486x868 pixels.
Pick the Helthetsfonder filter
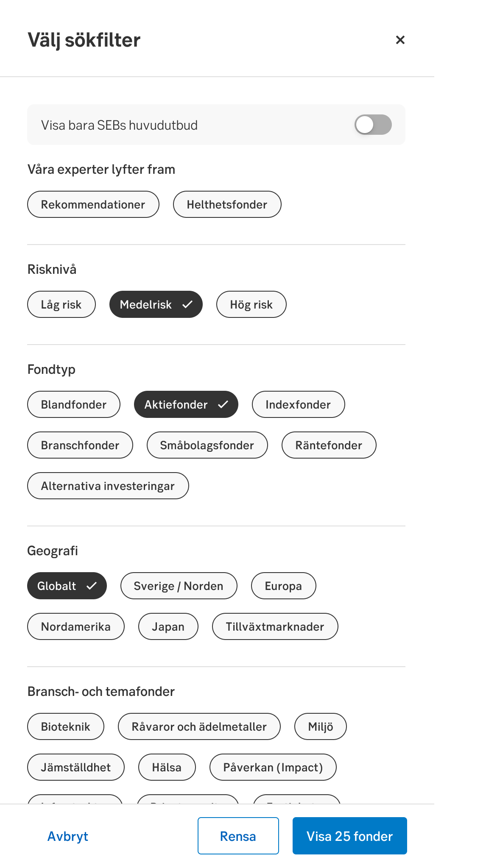(x=227, y=204)
